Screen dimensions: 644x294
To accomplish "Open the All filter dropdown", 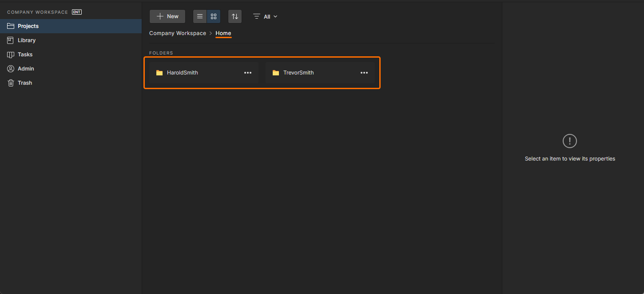I will (x=265, y=16).
